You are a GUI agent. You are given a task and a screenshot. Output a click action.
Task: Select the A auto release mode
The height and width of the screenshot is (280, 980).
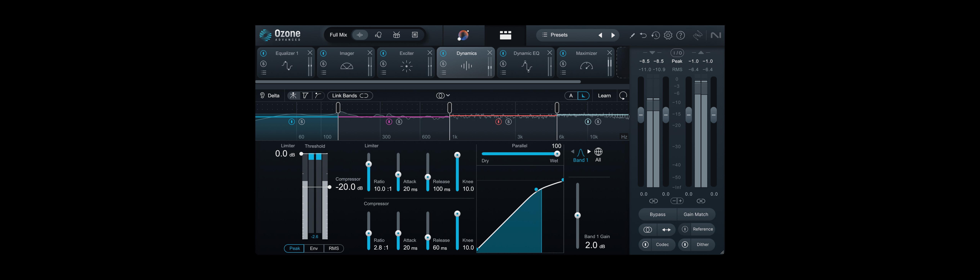(571, 96)
